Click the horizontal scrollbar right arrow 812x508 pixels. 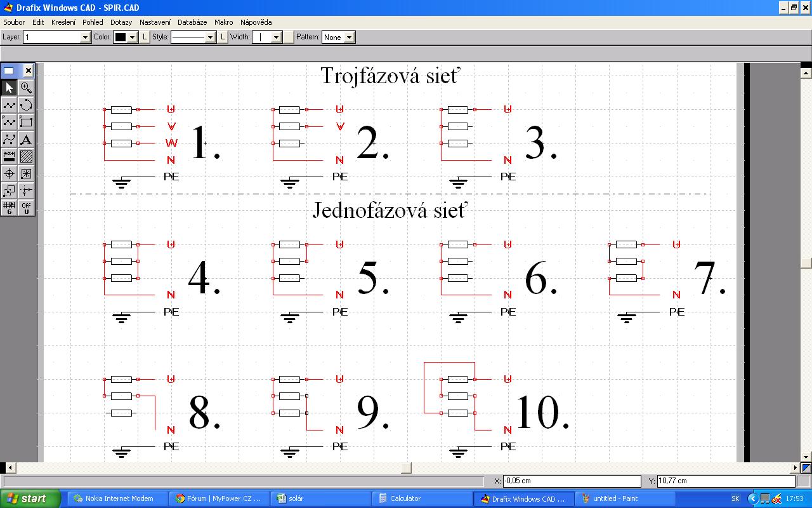(x=796, y=468)
